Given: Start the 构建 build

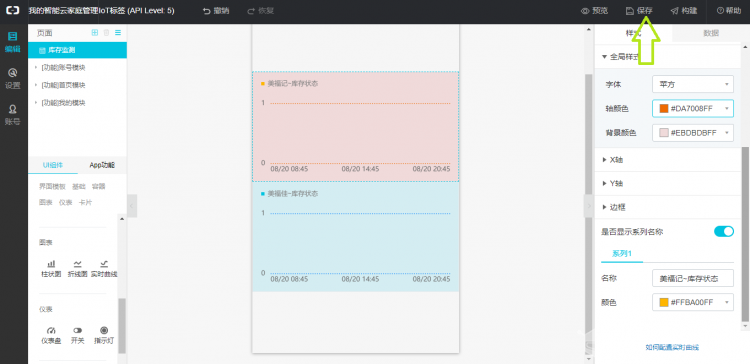Looking at the screenshot, I should [x=684, y=11].
